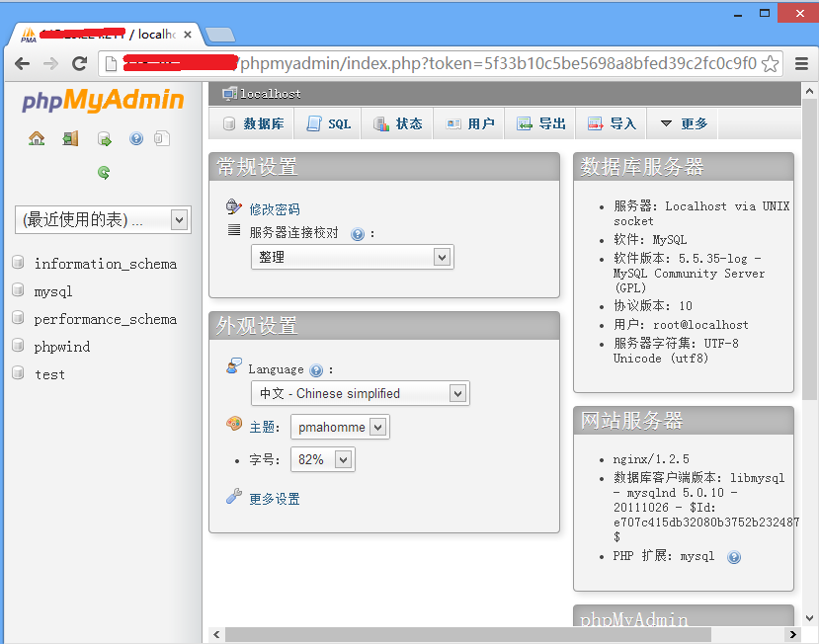Image resolution: width=819 pixels, height=644 pixels.
Task: Click the 修改密码 link
Action: (275, 209)
